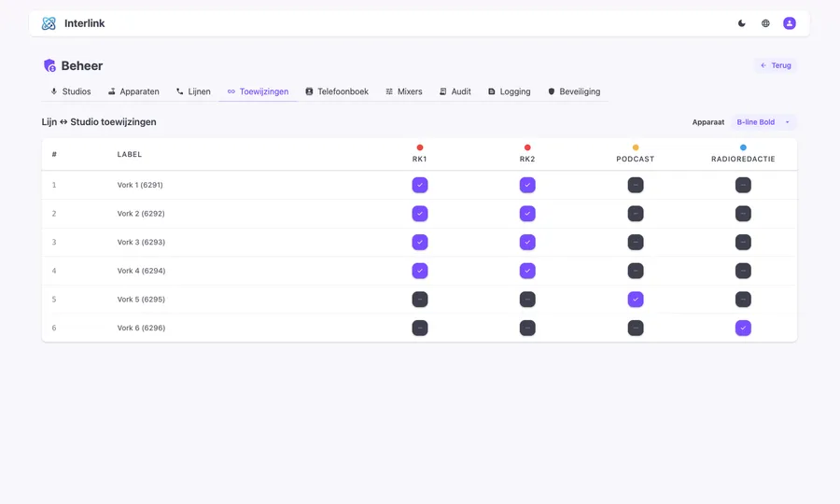Assign Vork 6 (6296) to RK2
The width and height of the screenshot is (840, 504).
[x=527, y=328]
